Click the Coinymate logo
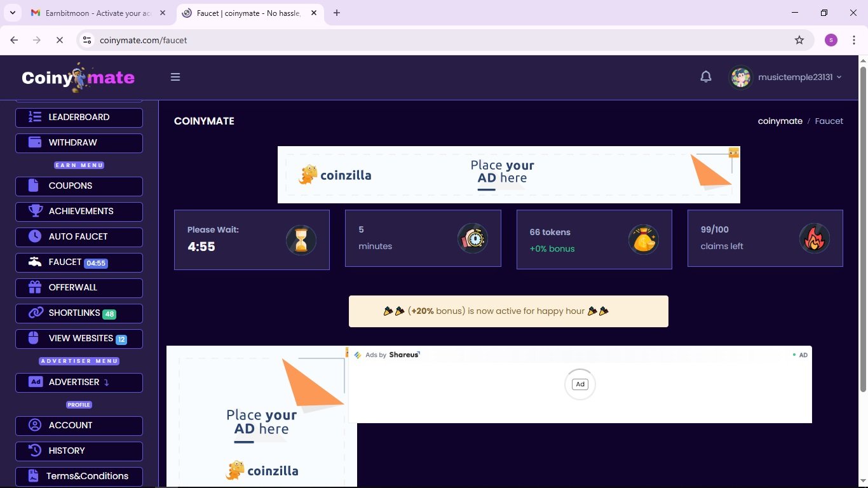 point(78,78)
